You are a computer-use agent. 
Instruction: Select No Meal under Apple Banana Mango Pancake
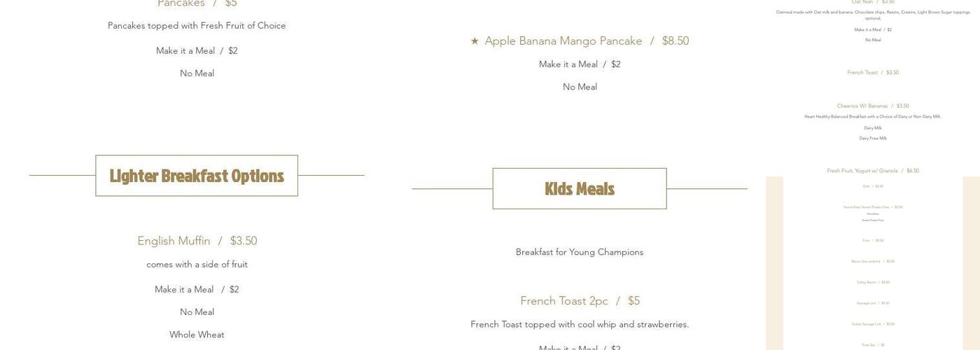tap(580, 87)
